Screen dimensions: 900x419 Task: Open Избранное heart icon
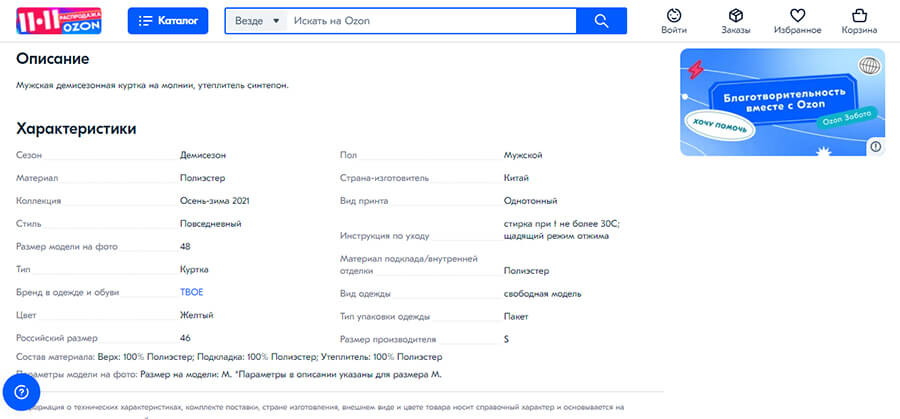pos(797,15)
